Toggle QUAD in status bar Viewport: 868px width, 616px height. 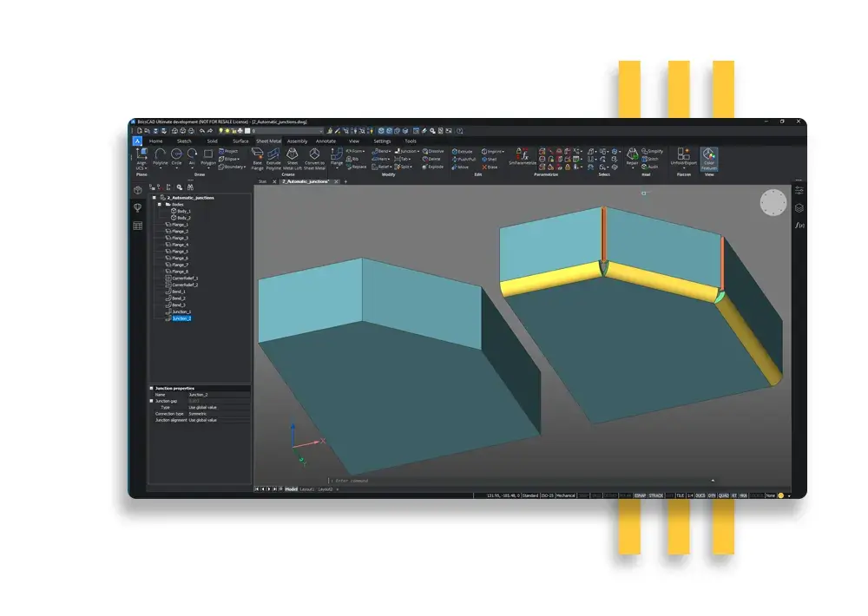coord(724,495)
